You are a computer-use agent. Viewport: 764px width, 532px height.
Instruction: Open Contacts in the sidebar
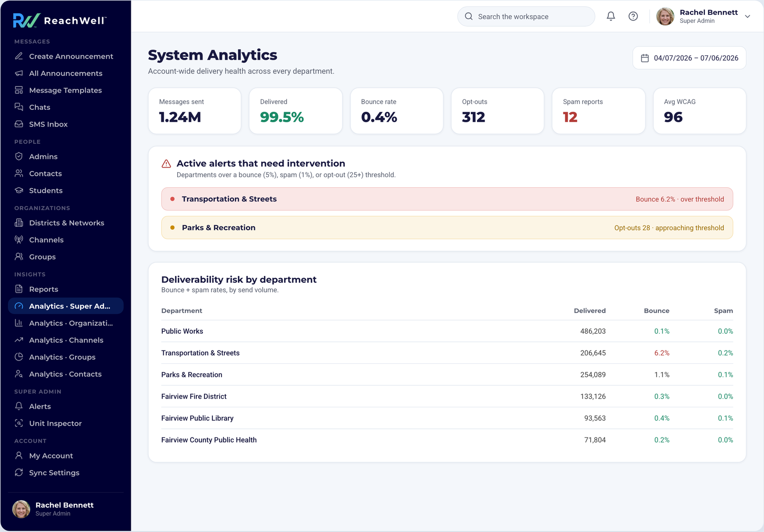tap(66, 173)
